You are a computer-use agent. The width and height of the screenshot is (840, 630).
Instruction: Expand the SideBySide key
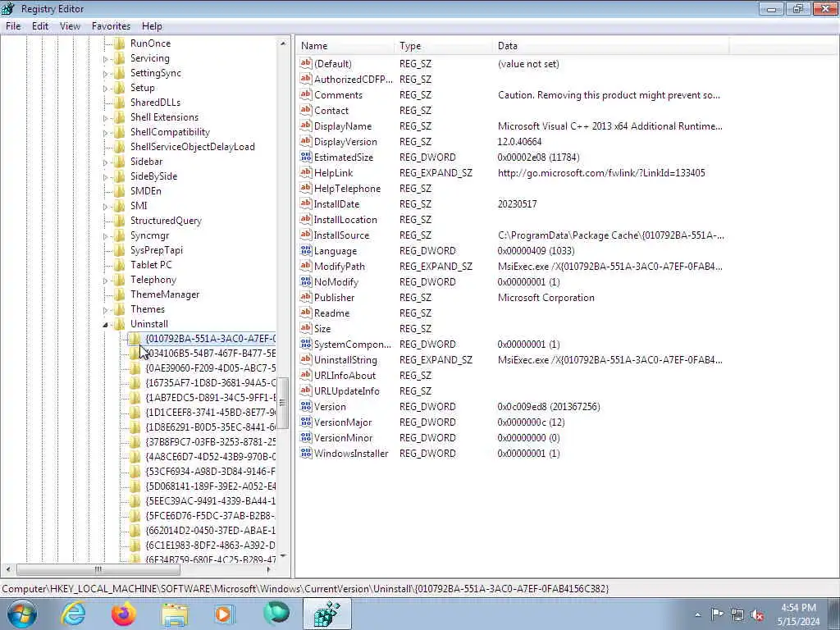point(106,177)
